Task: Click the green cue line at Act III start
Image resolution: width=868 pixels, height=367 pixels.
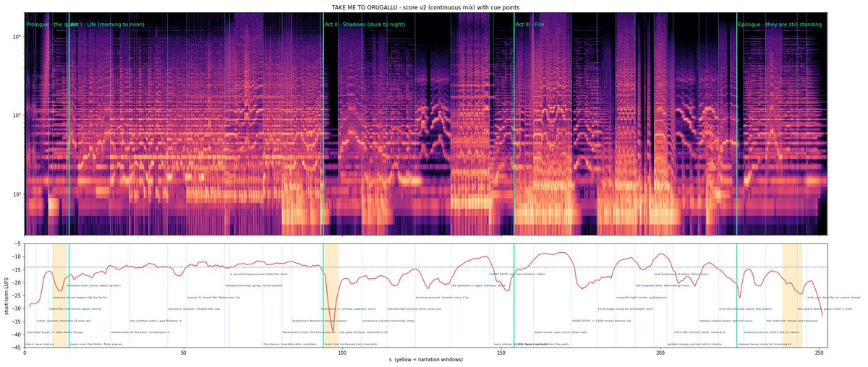Action: [514, 123]
